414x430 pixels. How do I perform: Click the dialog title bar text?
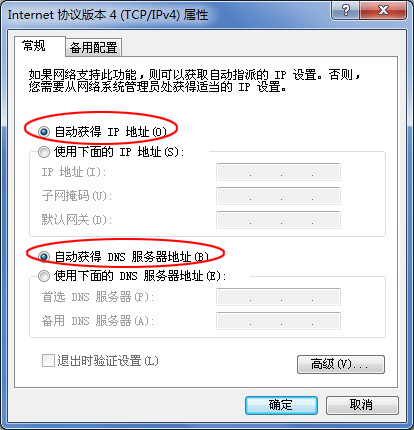pos(108,15)
